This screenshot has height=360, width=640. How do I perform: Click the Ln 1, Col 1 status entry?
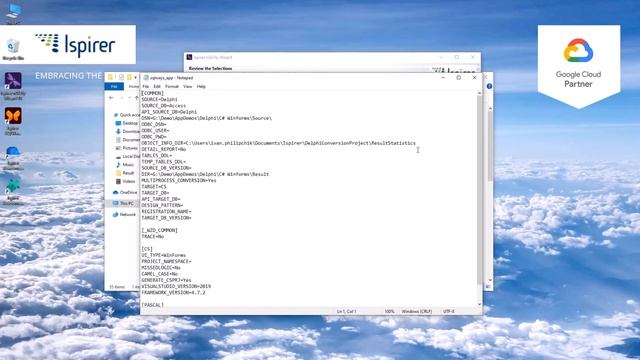pos(346,311)
